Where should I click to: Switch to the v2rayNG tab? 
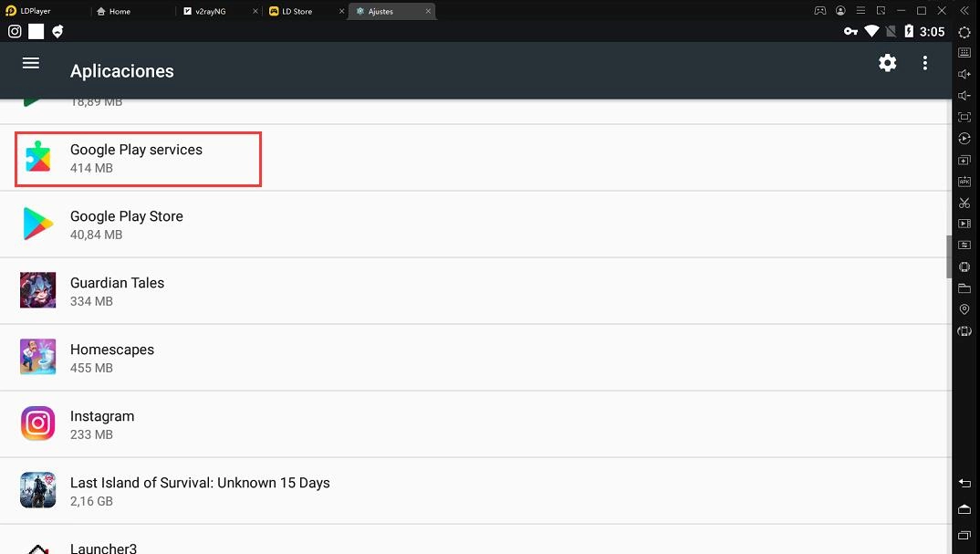(x=211, y=11)
